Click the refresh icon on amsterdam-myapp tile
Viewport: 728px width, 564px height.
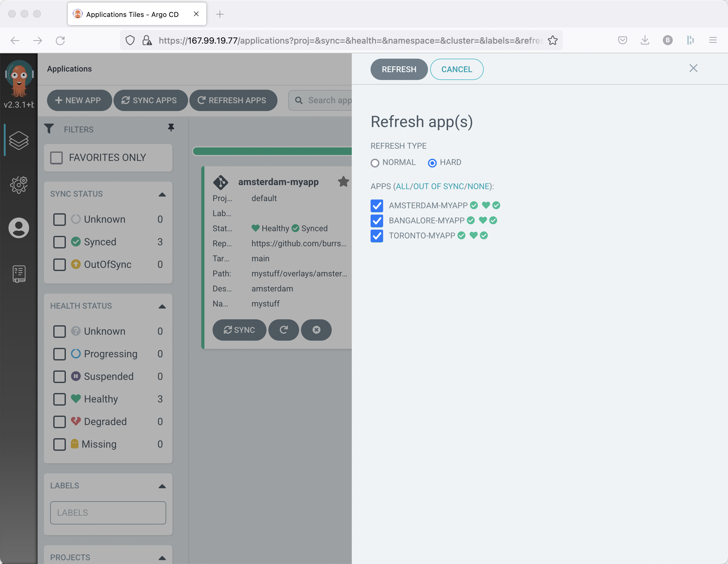[x=283, y=330]
